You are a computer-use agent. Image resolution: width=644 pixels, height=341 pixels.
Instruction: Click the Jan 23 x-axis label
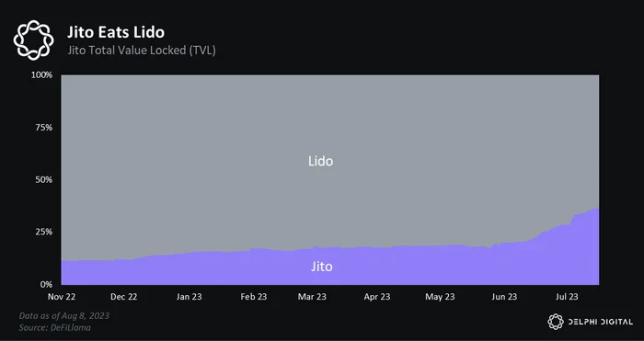pos(189,297)
